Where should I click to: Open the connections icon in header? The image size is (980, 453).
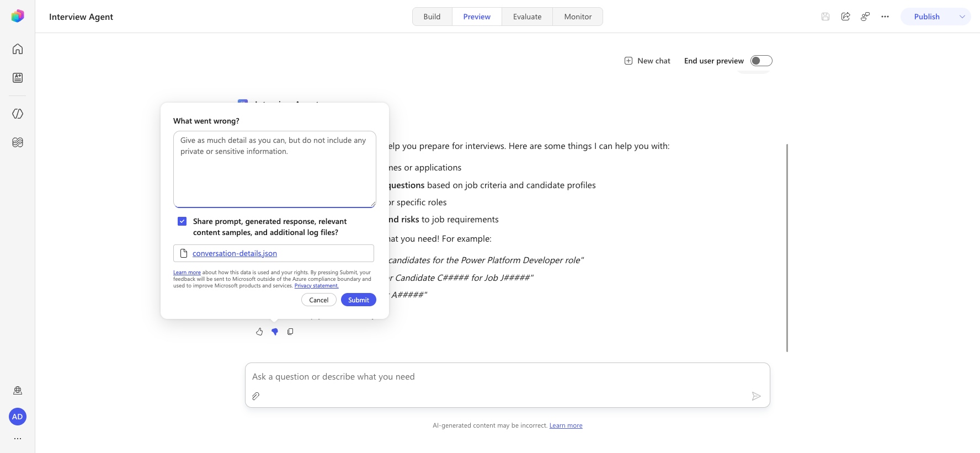pos(865,17)
